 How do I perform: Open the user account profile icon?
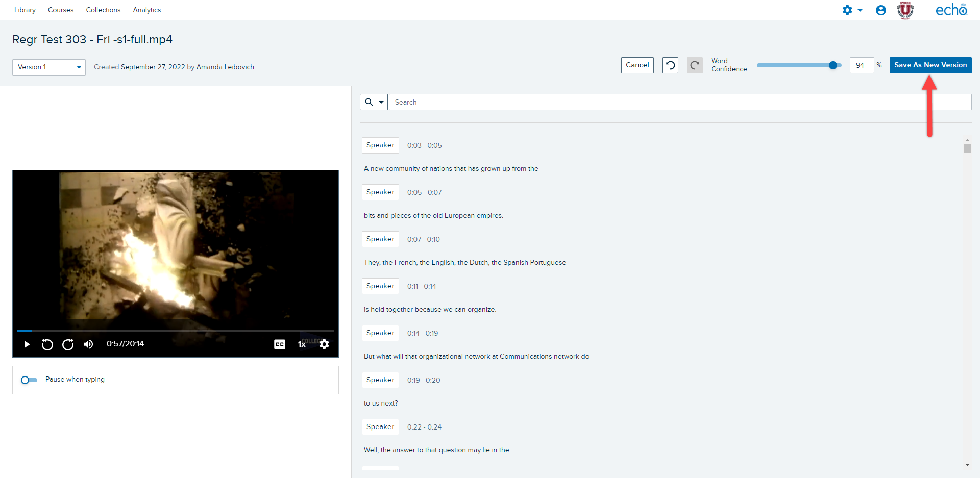(x=880, y=10)
